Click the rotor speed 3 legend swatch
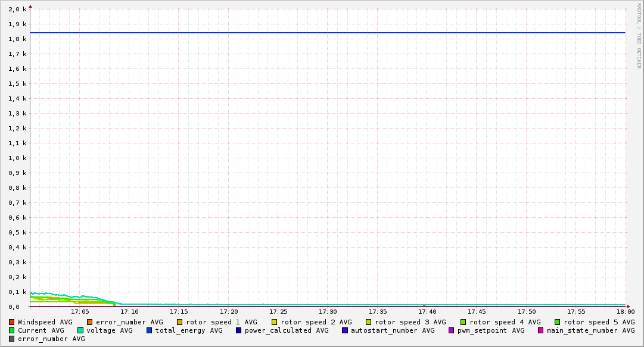The width and height of the screenshot is (644, 347). pyautogui.click(x=369, y=322)
